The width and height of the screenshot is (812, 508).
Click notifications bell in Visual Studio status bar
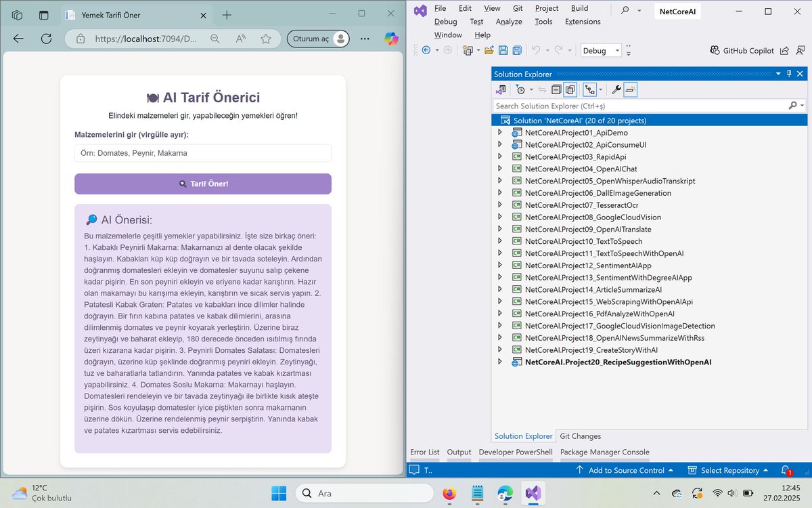786,470
